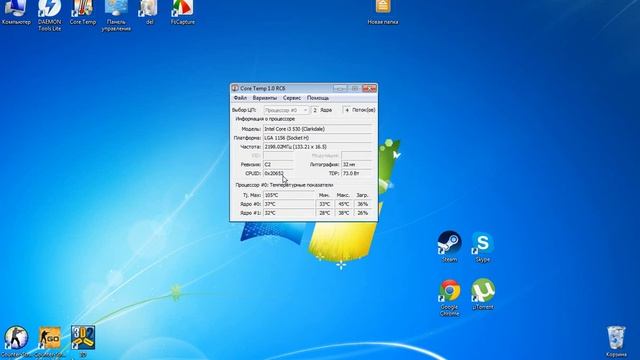Open the Помощь menu in Core Temp
The height and width of the screenshot is (360, 640).
click(x=318, y=98)
